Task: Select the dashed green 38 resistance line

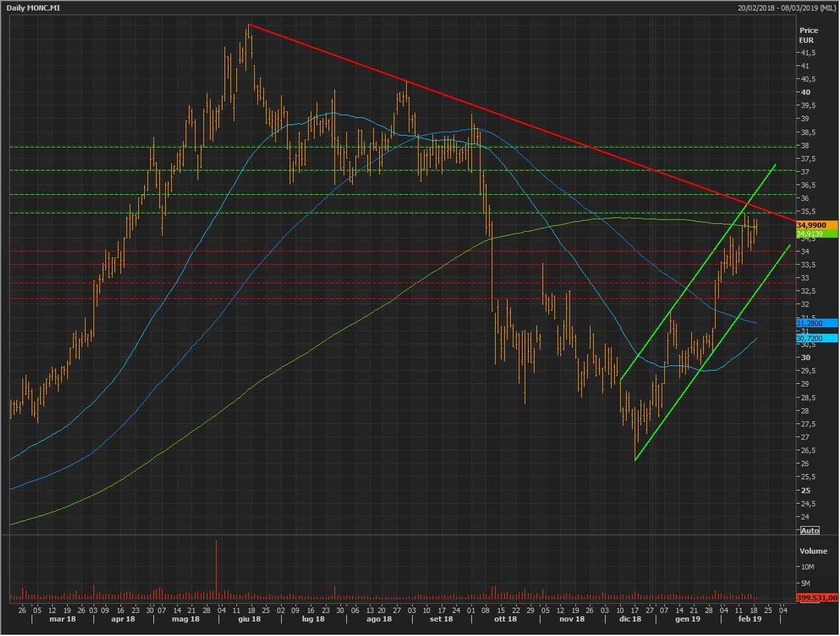Action: click(x=402, y=147)
